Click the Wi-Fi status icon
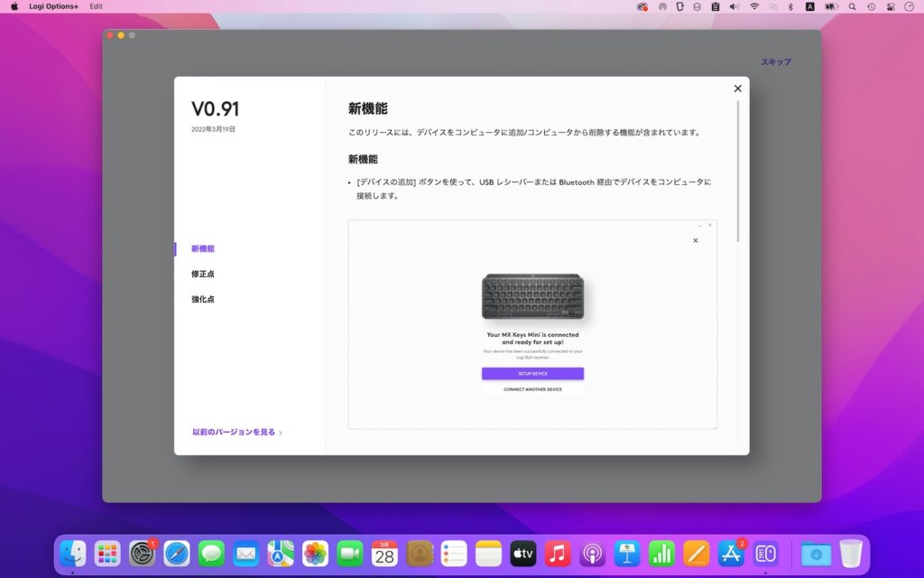Image resolution: width=924 pixels, height=578 pixels. click(753, 6)
